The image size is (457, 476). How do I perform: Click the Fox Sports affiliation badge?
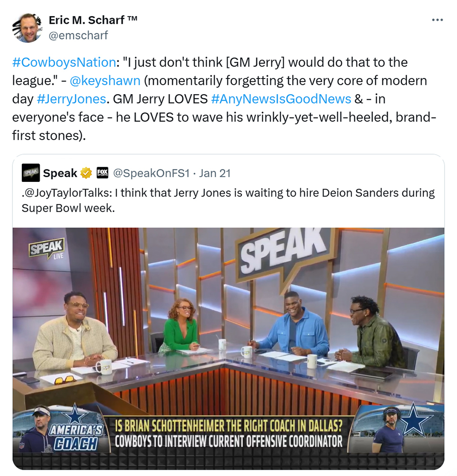coord(102,173)
